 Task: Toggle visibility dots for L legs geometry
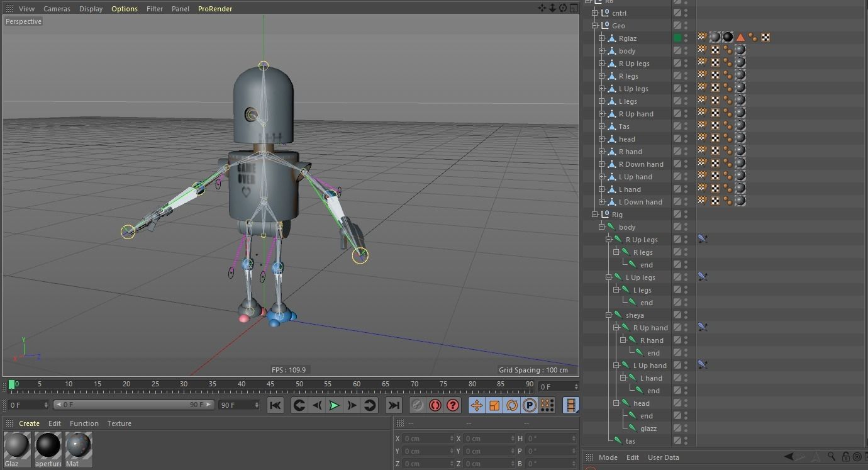pos(686,101)
